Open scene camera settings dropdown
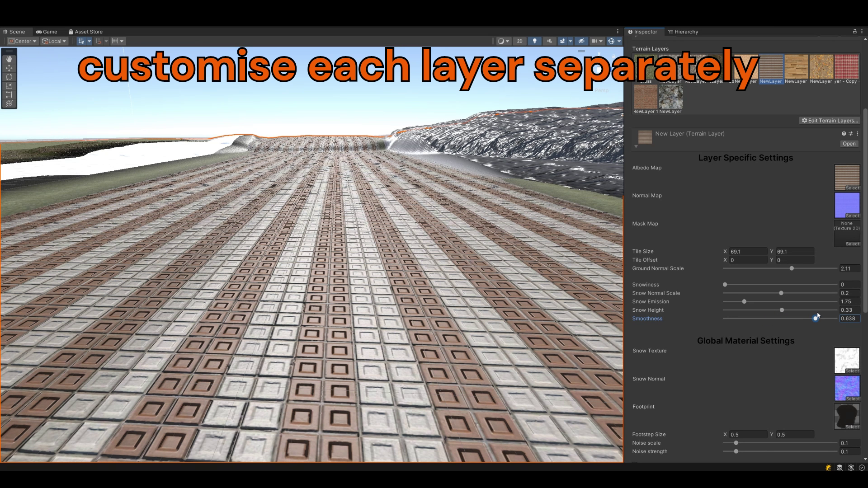Viewport: 868px width, 488px height. tap(597, 41)
